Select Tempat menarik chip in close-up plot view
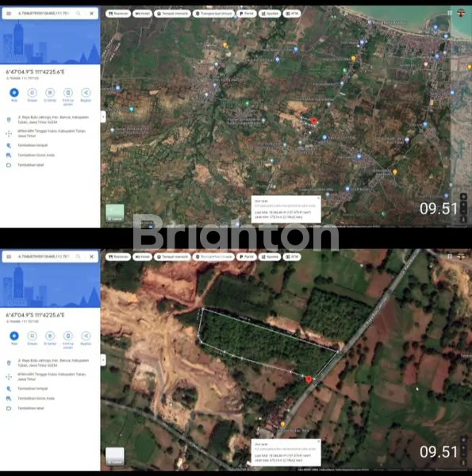472x476 pixels. [172, 257]
